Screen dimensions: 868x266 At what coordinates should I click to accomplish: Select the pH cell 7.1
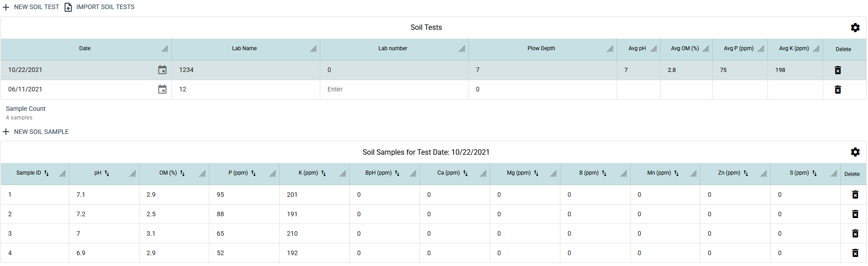coord(104,195)
